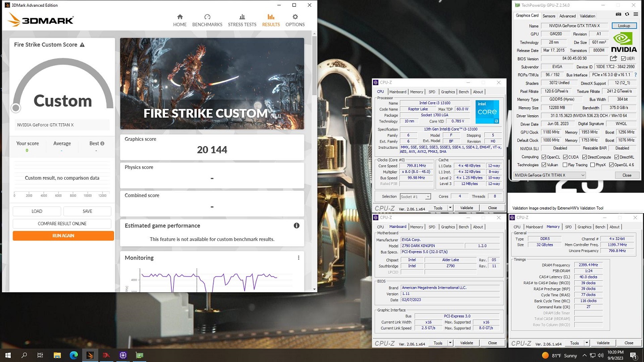Viewport: 644px width, 362px height.
Task: Select SPD tab in CPU-Z Memory window
Action: click(568, 227)
